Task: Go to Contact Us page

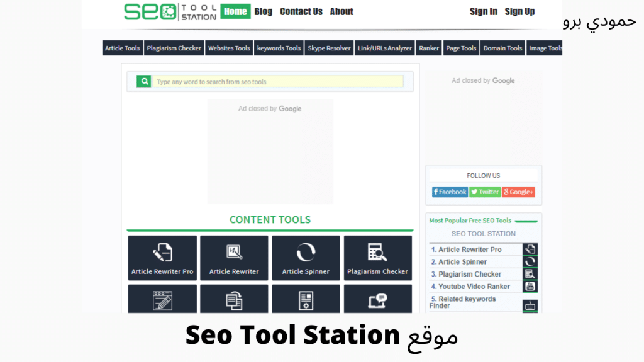Action: click(x=301, y=11)
